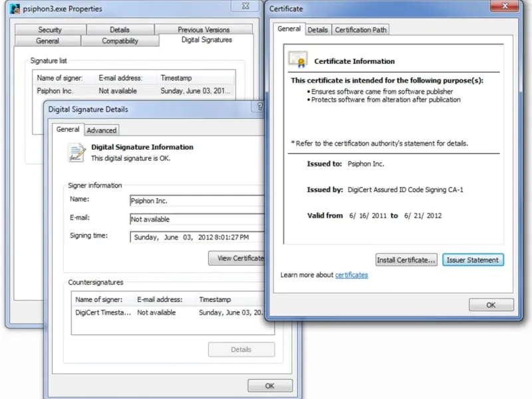Click 'Ensures software came from software publisher' line
The image size is (532, 399).
point(382,92)
